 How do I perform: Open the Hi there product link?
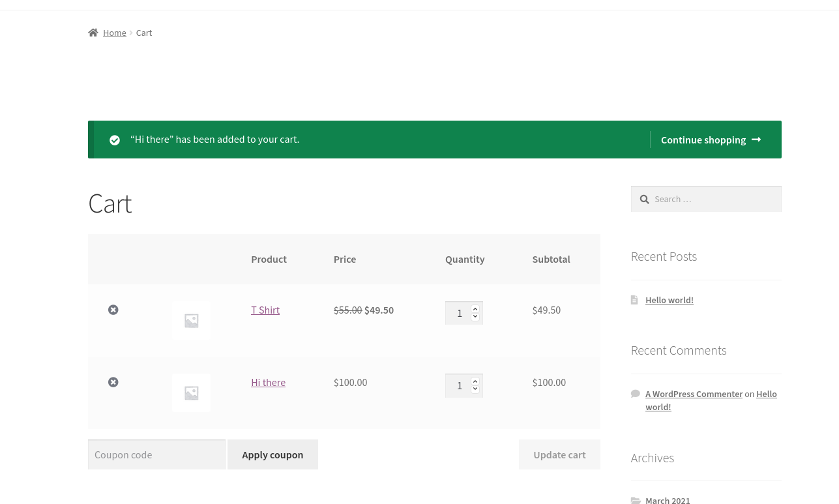[268, 382]
